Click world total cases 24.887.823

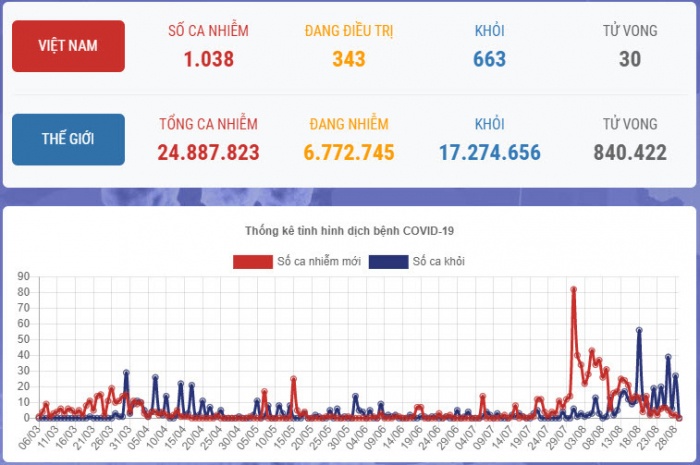tap(208, 153)
